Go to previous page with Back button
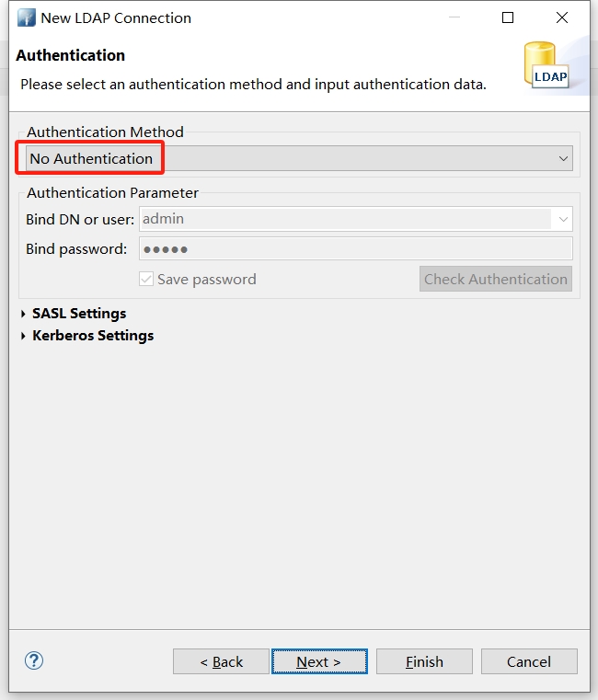 pyautogui.click(x=221, y=661)
